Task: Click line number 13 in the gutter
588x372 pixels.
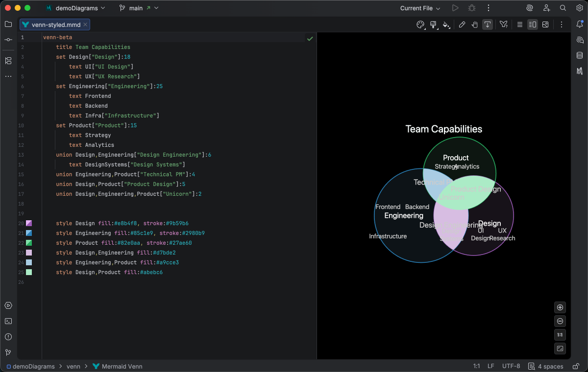Action: point(22,155)
